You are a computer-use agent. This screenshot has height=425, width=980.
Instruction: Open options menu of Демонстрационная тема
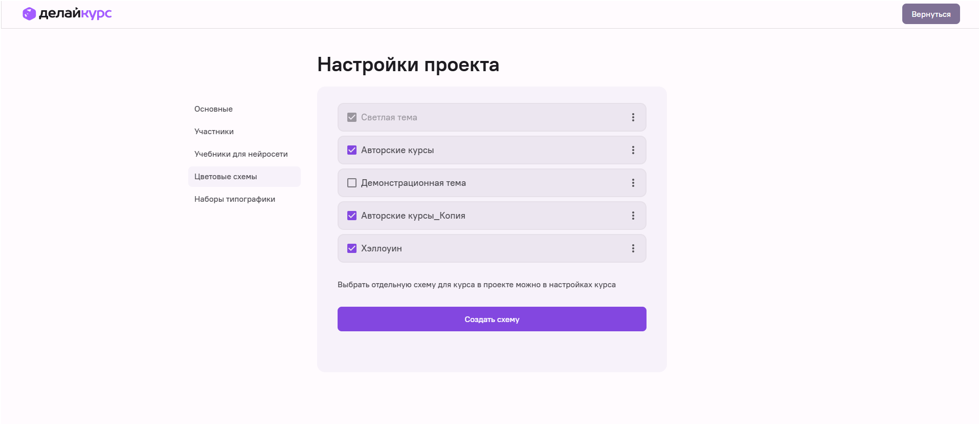[633, 183]
